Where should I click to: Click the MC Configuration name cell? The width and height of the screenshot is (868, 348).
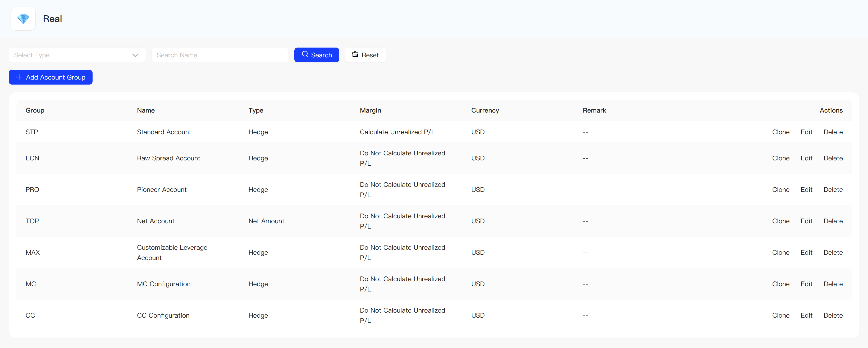click(x=164, y=284)
